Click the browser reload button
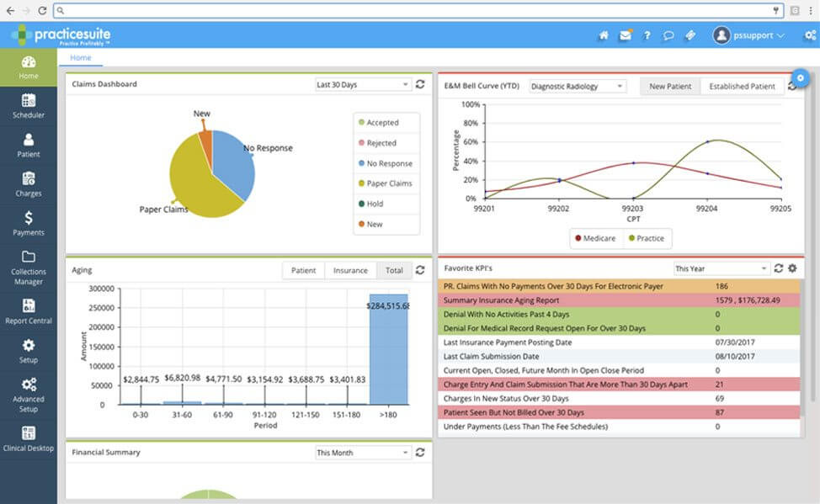 pos(42,10)
